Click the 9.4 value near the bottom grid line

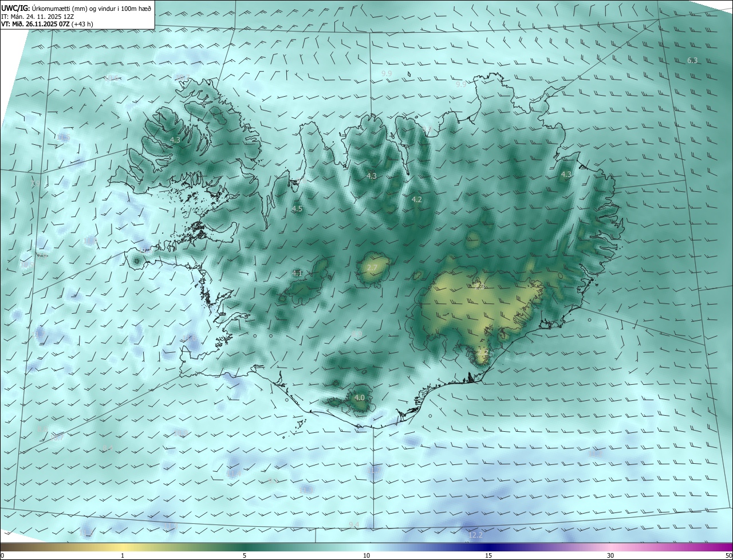coord(354,525)
